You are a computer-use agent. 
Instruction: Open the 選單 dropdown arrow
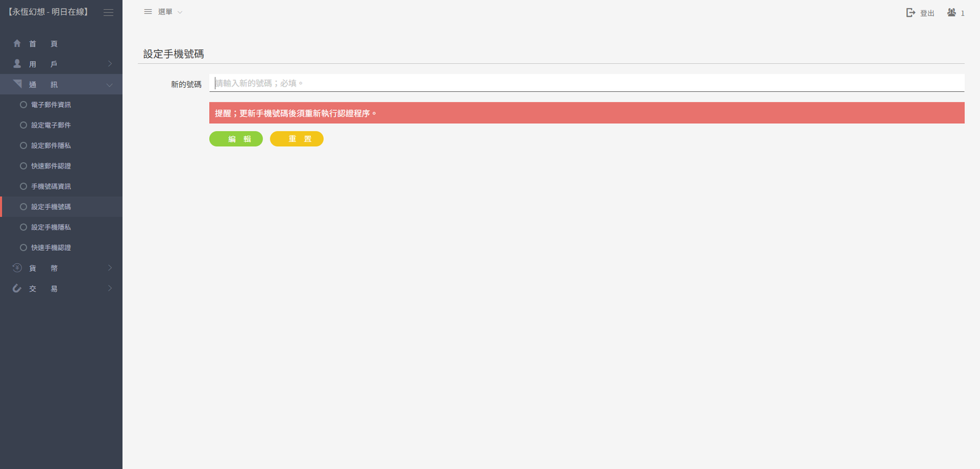coord(180,12)
